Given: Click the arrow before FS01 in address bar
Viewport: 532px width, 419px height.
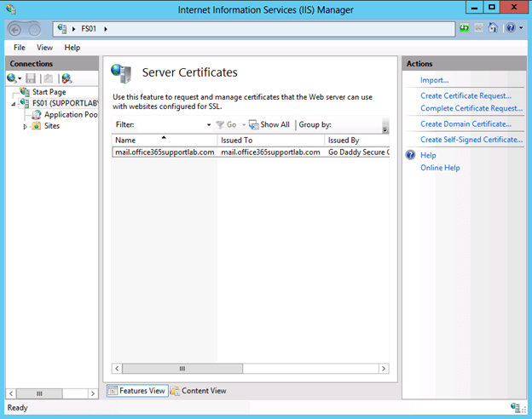Looking at the screenshot, I should point(73,29).
